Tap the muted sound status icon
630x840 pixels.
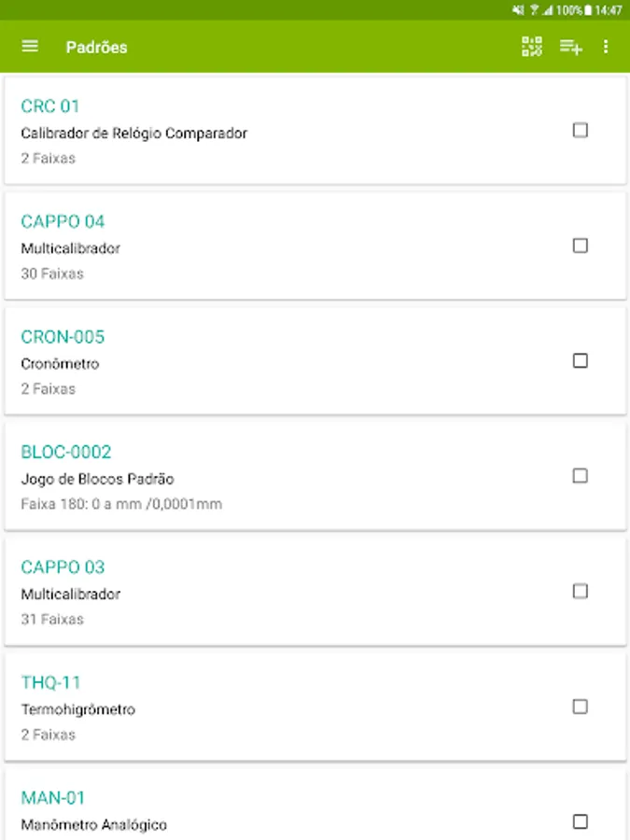(518, 9)
